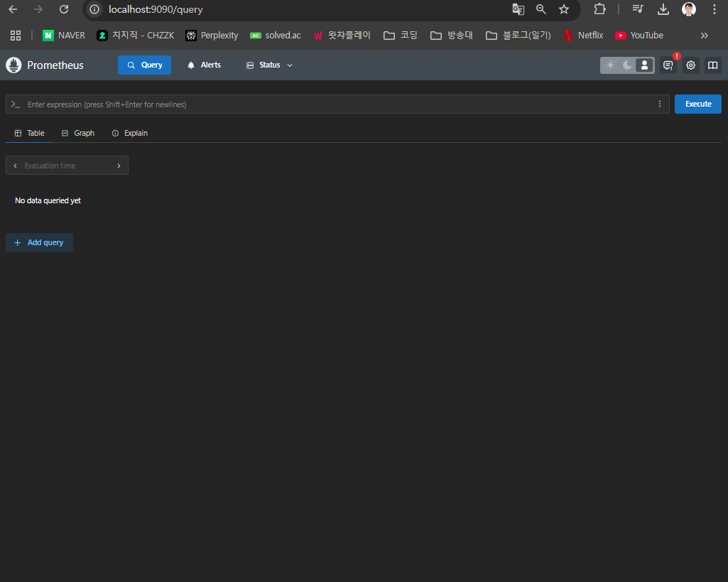Expand the 블로그(일기) bookmark folder
Image resolution: width=728 pixels, height=582 pixels.
tap(518, 36)
